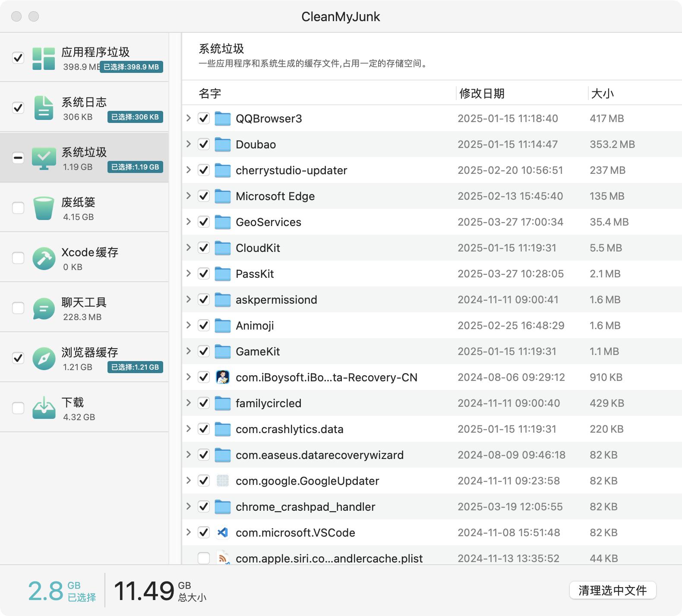Open the 废纸篓 category
Screen dimensions: 682x616
click(x=84, y=208)
